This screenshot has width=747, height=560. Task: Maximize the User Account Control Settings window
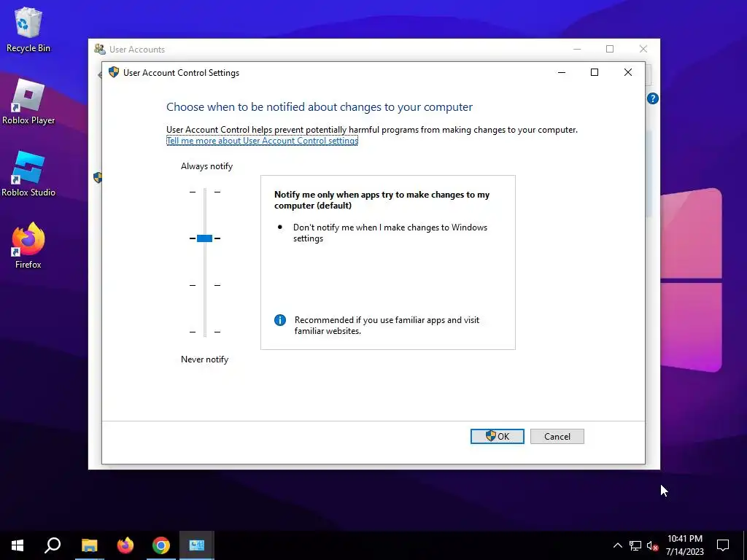coord(595,72)
